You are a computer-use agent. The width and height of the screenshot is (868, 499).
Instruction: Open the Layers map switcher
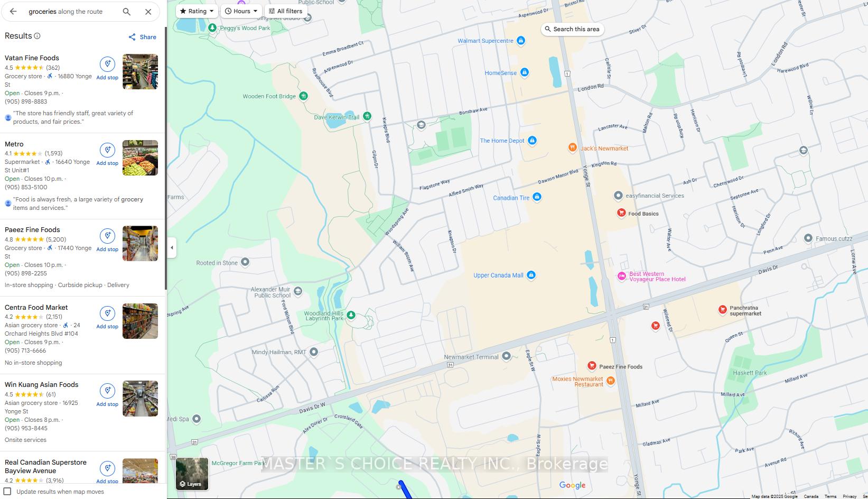coord(192,474)
